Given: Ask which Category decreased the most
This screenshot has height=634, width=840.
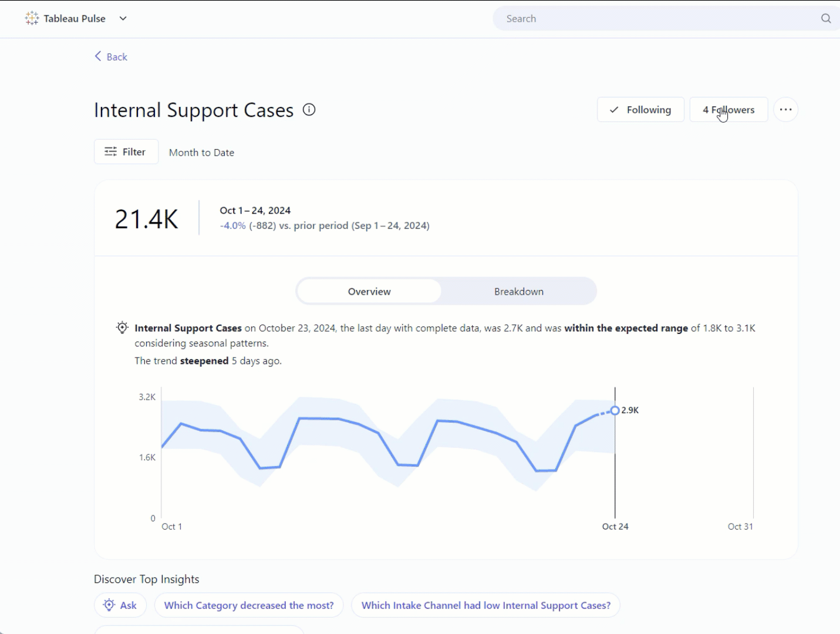Looking at the screenshot, I should tap(249, 605).
